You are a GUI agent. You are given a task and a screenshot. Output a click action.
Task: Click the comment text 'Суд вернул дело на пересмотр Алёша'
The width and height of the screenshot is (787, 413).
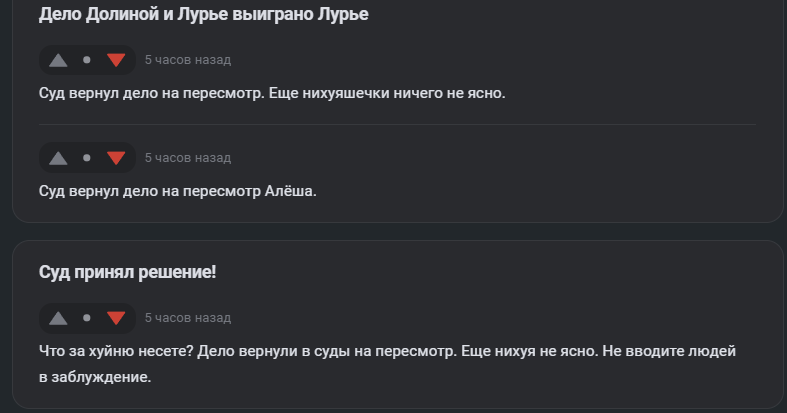click(177, 190)
